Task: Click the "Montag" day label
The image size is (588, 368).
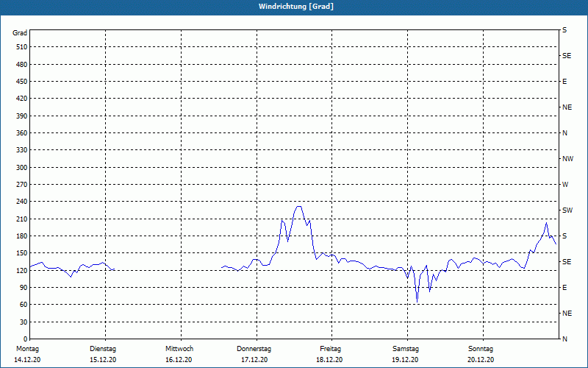Action: [x=27, y=349]
